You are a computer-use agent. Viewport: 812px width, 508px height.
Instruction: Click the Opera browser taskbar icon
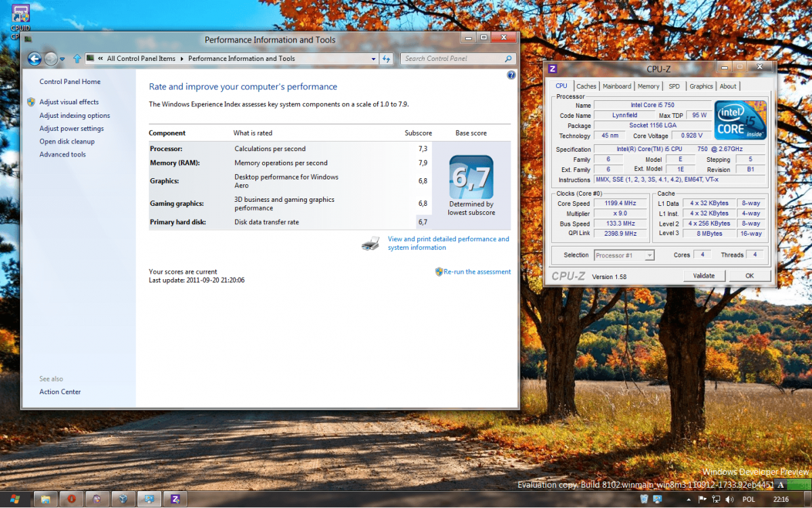tap(71, 499)
